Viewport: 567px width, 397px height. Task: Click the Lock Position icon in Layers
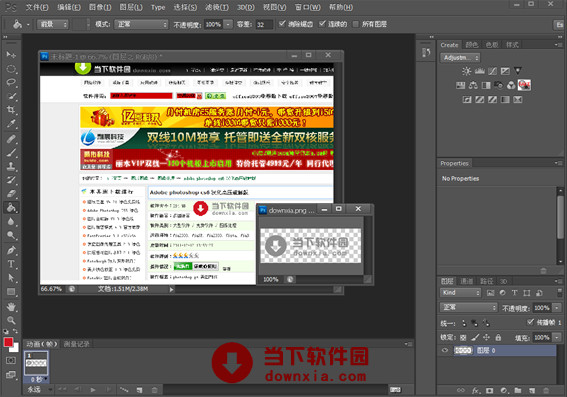[x=486, y=337]
